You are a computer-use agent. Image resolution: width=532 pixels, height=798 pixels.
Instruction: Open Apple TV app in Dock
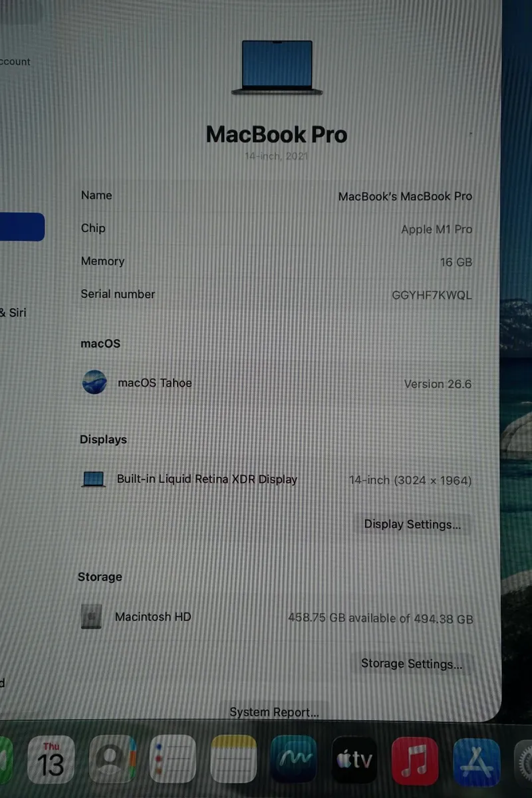[354, 760]
